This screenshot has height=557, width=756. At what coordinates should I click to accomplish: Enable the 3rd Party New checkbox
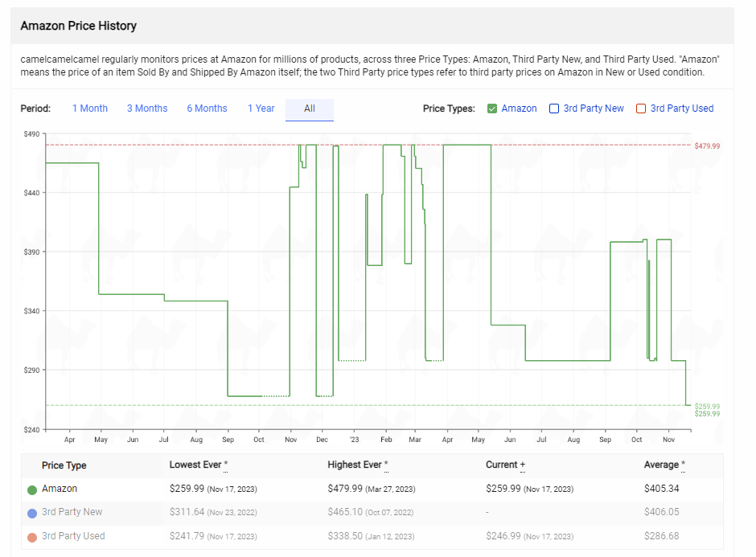coord(554,109)
